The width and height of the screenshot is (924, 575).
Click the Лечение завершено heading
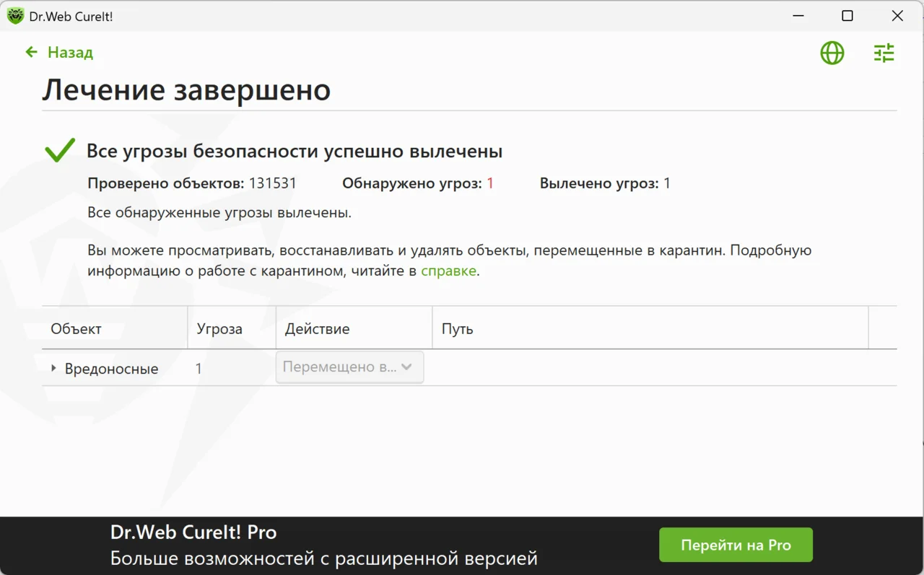(x=186, y=90)
